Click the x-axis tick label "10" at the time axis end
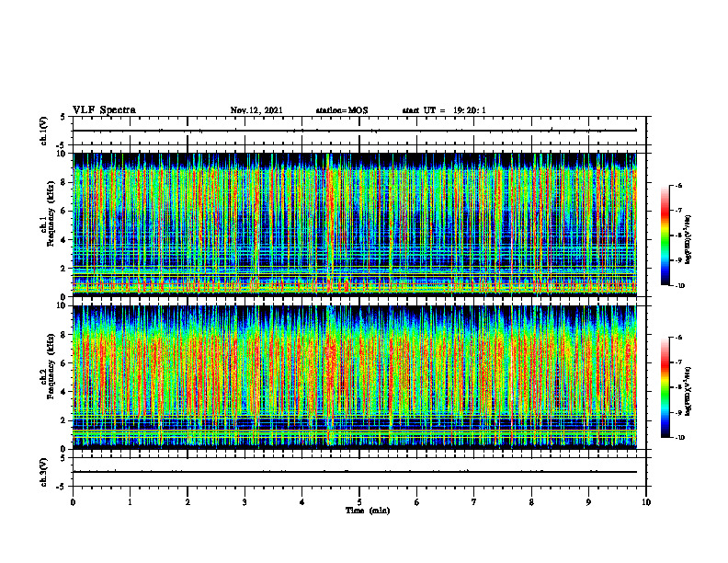 [646, 502]
